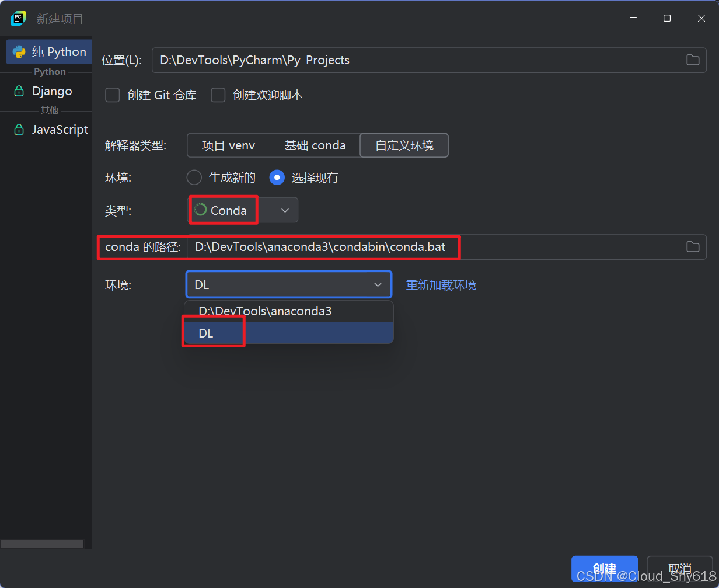Click the 重新加载环境 link
This screenshot has width=719, height=588.
(x=441, y=285)
